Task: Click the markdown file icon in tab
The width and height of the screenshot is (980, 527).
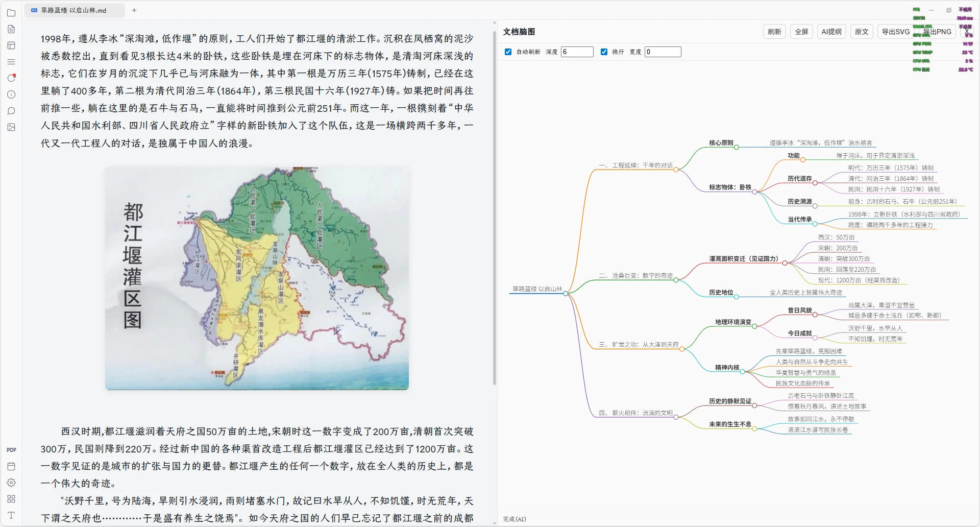Action: pos(34,10)
